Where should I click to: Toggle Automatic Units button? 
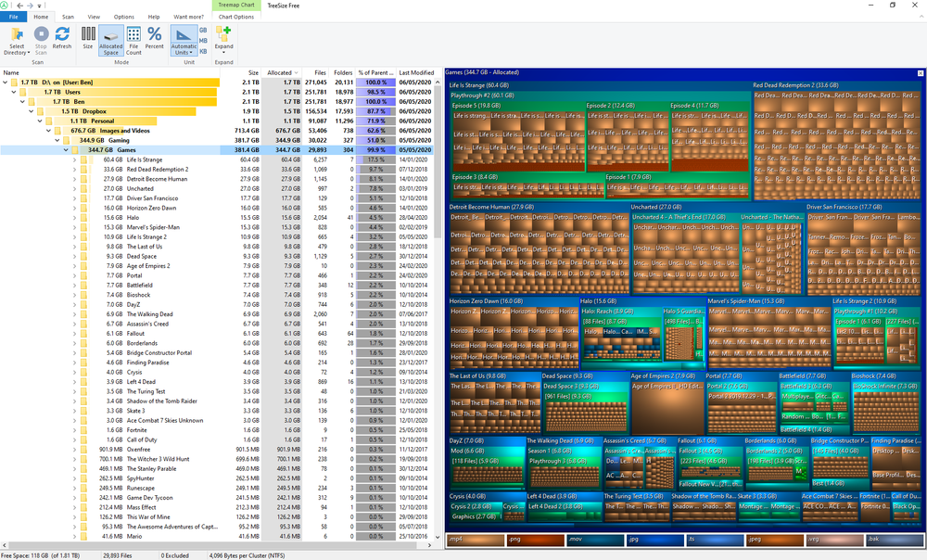point(184,40)
